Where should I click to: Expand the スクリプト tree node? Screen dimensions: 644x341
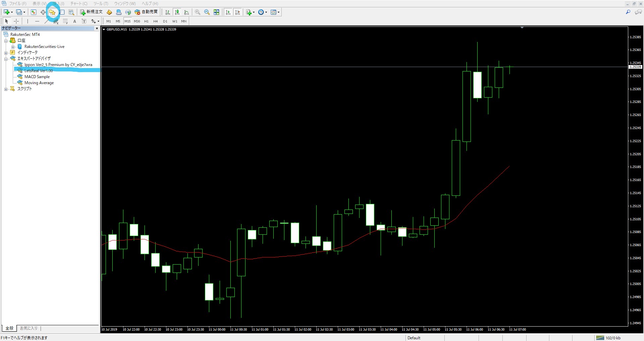[6, 89]
